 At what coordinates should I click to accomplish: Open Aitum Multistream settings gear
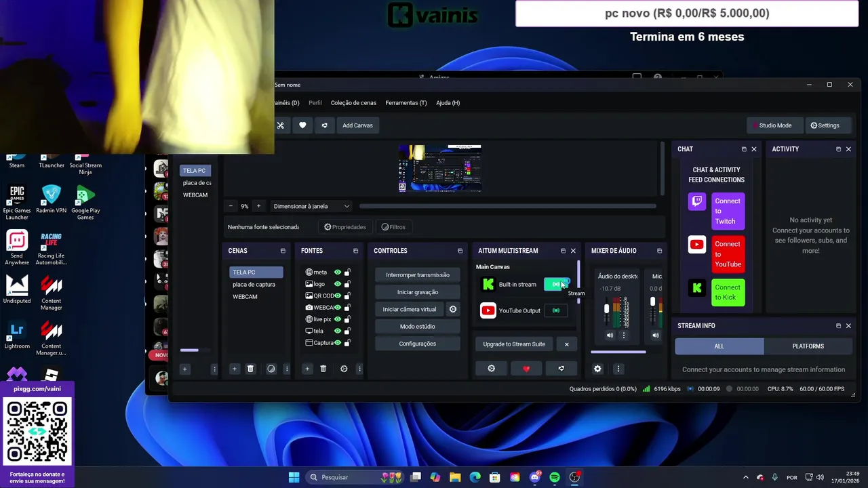tap(492, 369)
